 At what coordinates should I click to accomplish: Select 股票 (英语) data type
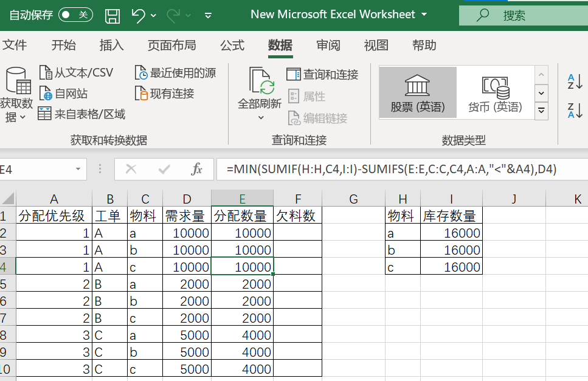pyautogui.click(x=418, y=92)
